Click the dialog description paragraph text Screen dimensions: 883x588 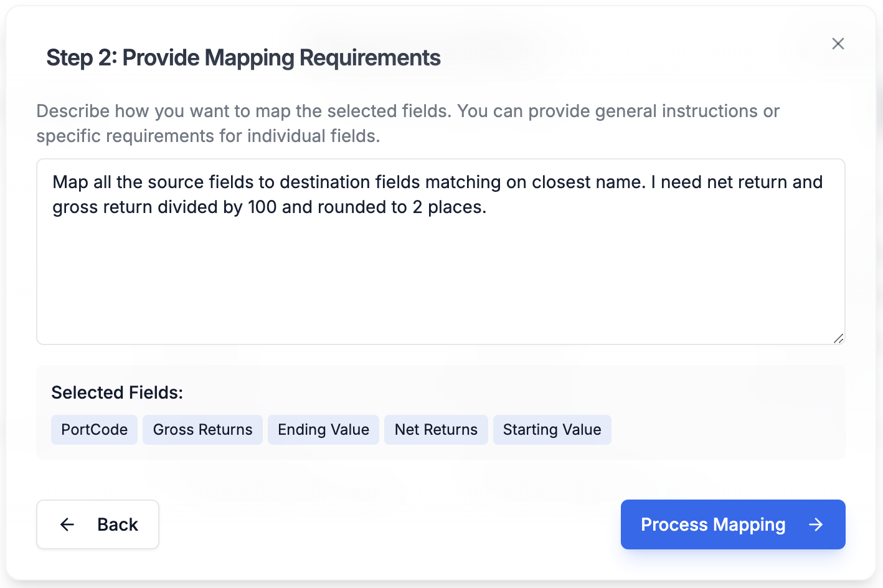click(408, 123)
